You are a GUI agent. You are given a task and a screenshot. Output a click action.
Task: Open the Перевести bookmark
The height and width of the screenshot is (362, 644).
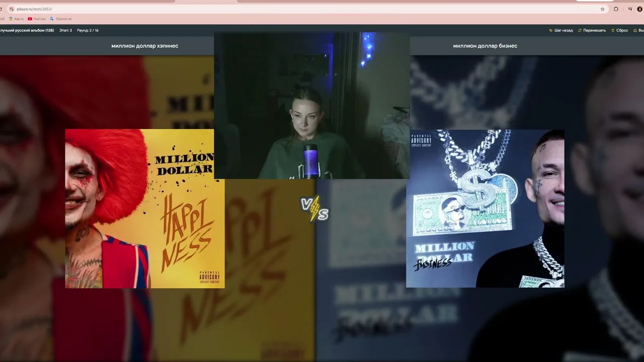point(61,19)
